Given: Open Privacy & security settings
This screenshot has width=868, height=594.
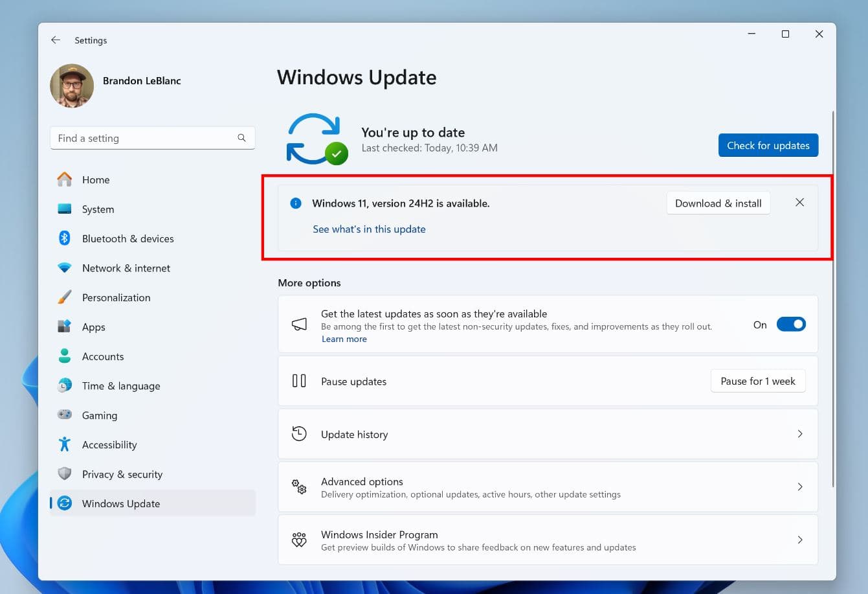Looking at the screenshot, I should (x=122, y=474).
